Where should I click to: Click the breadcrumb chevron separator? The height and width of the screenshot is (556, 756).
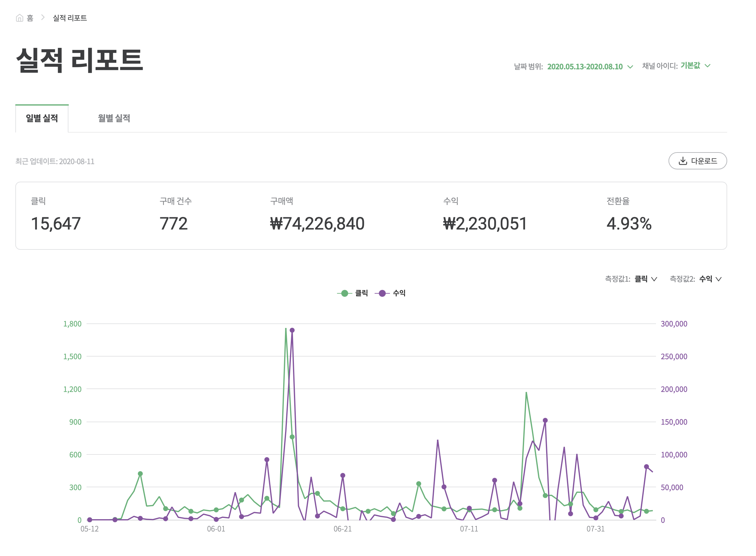pos(43,17)
